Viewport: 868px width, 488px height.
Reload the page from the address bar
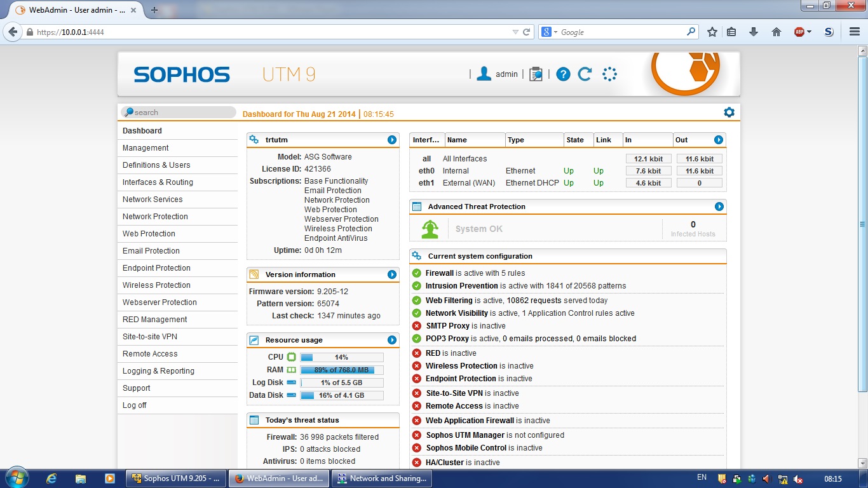527,32
